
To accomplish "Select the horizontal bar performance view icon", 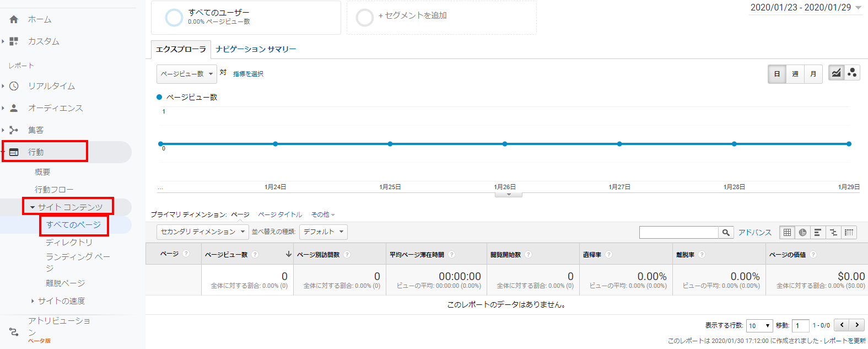I will [x=818, y=233].
